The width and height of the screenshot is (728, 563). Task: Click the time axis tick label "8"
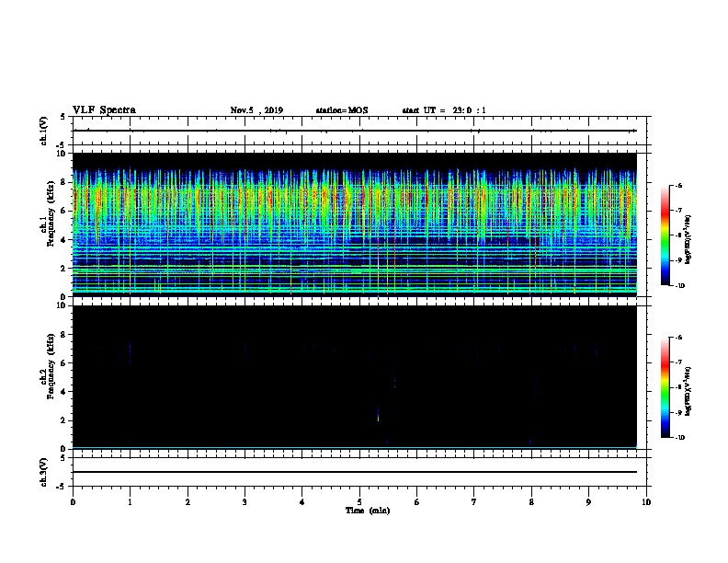tap(531, 502)
